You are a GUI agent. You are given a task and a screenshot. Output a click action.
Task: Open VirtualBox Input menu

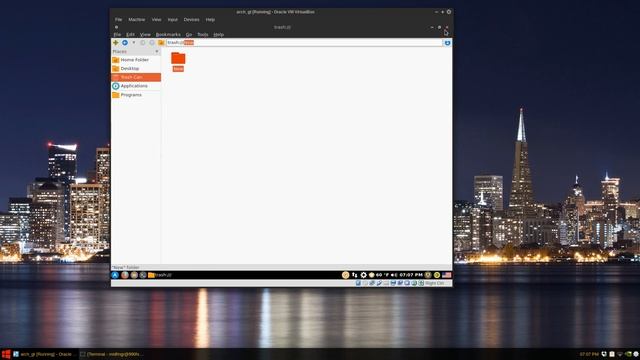coord(173,20)
